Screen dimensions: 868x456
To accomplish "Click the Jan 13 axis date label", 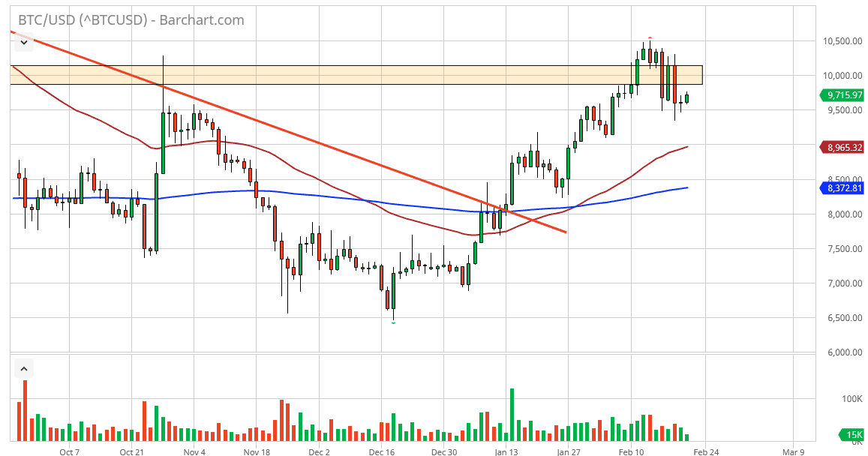I will click(506, 452).
